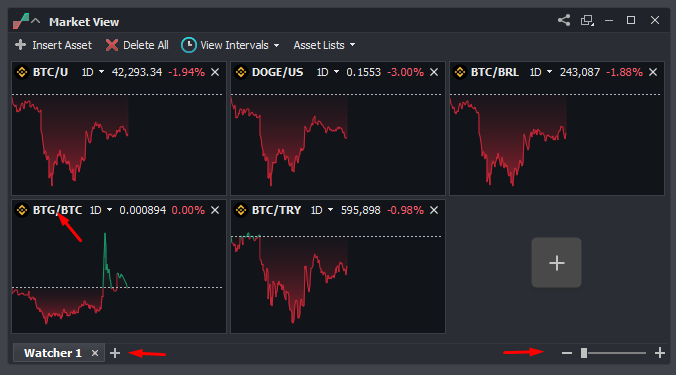Add a new watcher tab
This screenshot has height=375, width=676.
coord(115,353)
